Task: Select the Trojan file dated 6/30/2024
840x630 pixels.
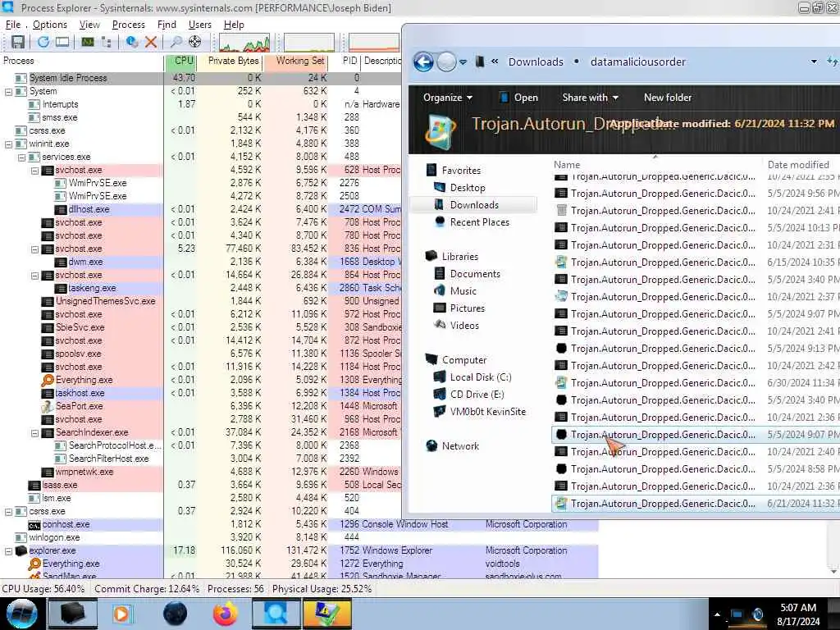Action: point(696,384)
